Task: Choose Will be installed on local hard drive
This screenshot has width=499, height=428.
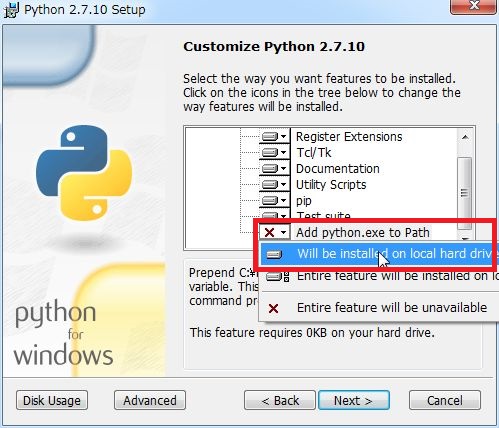Action: coord(377,254)
